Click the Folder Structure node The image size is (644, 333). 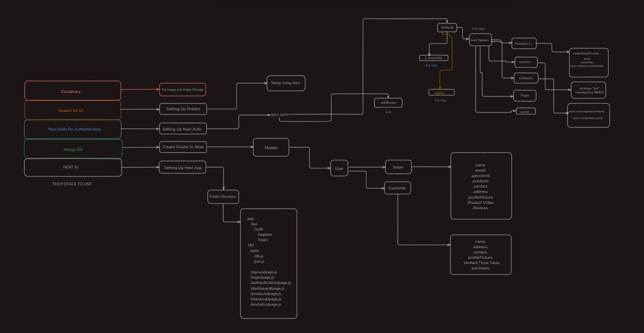[223, 196]
